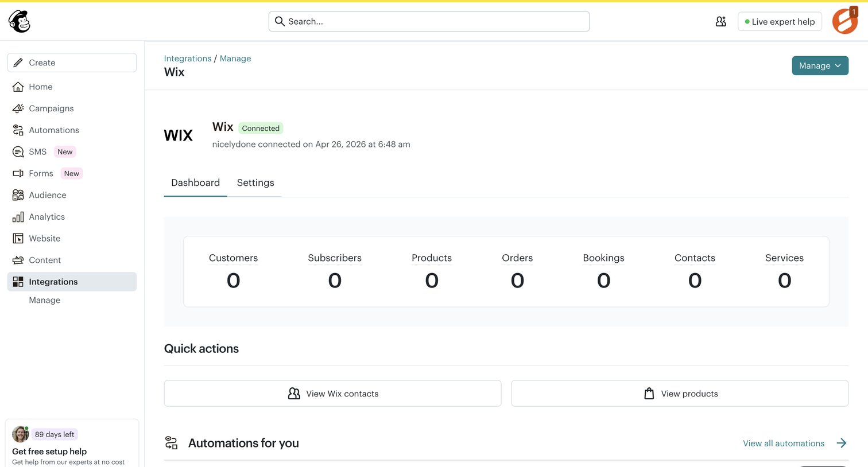Open Analytics in the sidebar

coord(72,217)
